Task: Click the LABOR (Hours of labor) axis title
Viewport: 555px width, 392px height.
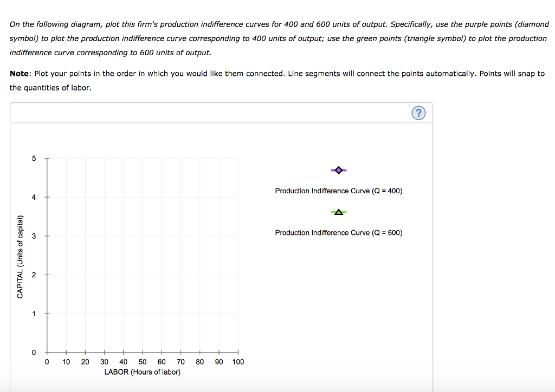Action: point(143,372)
